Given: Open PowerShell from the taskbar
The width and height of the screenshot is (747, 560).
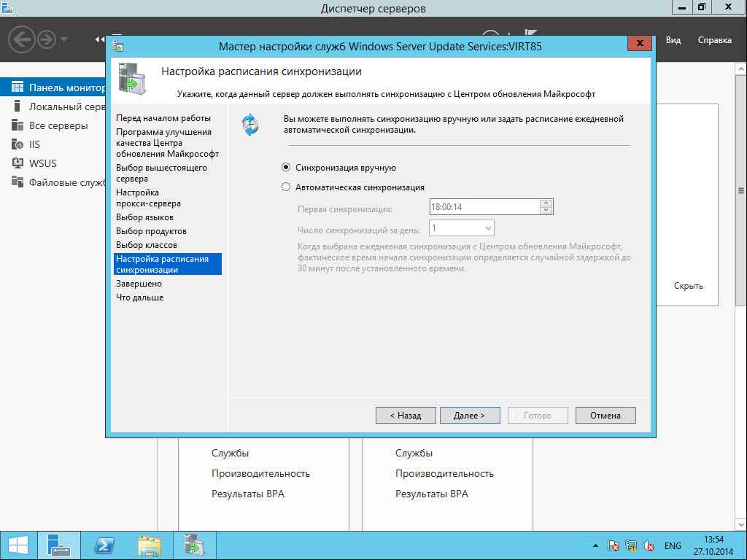Looking at the screenshot, I should (104, 545).
